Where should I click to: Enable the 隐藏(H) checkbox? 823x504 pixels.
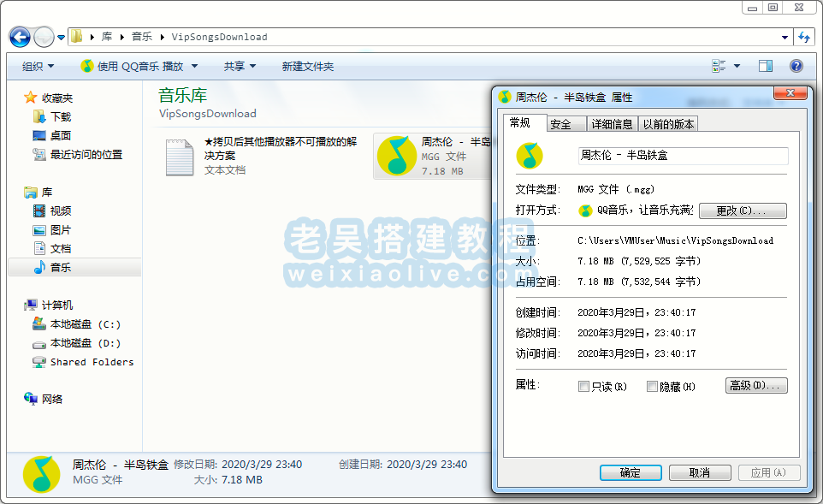click(652, 387)
